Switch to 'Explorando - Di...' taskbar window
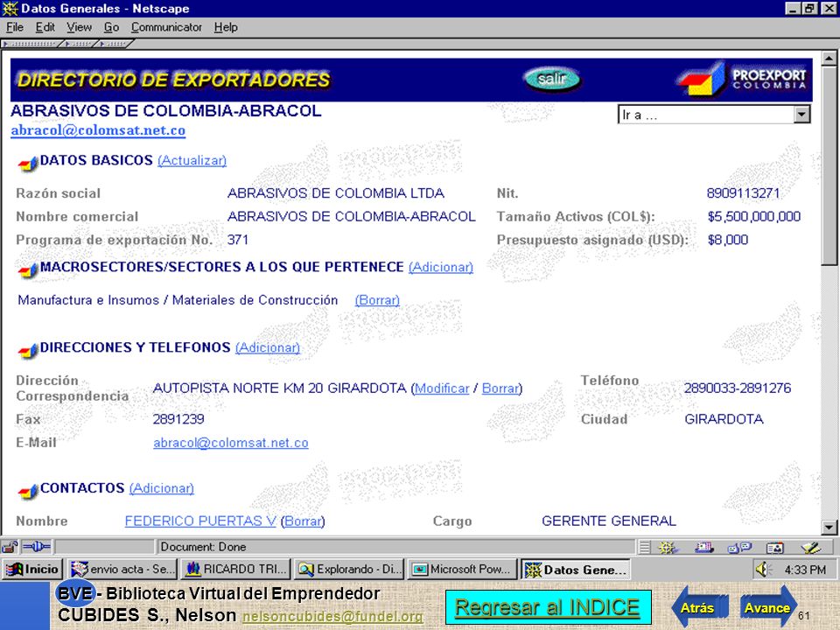Image resolution: width=840 pixels, height=630 pixels. pos(349,570)
